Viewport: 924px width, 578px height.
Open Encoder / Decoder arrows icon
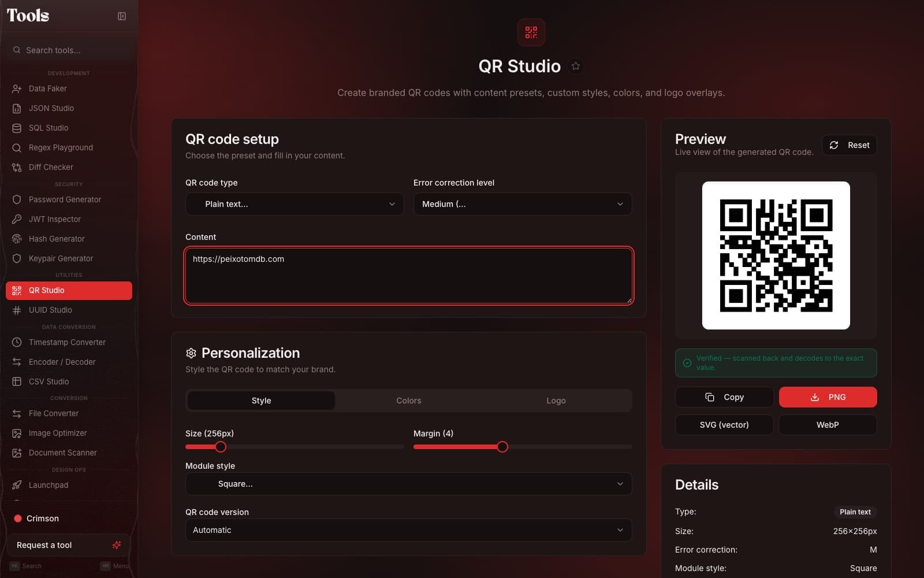(17, 362)
